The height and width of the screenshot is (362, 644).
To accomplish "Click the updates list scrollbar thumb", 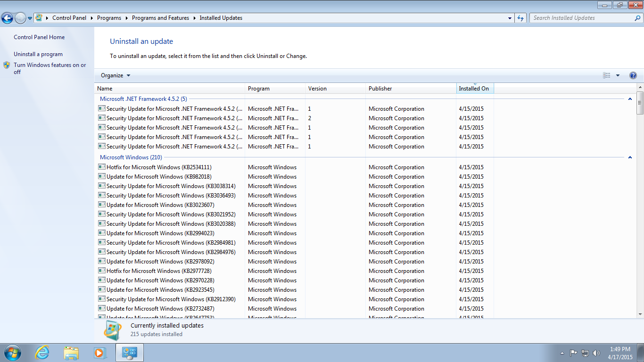I will (x=640, y=103).
